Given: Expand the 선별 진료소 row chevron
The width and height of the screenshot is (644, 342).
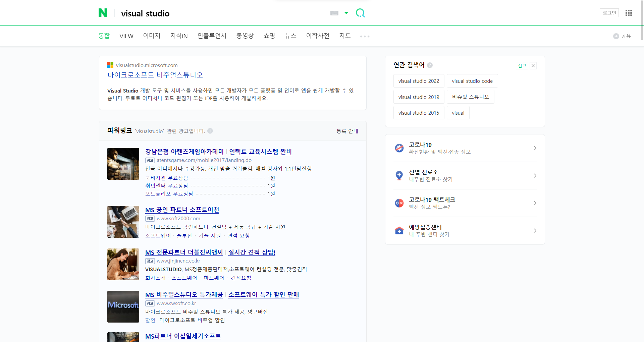Looking at the screenshot, I should [x=535, y=175].
